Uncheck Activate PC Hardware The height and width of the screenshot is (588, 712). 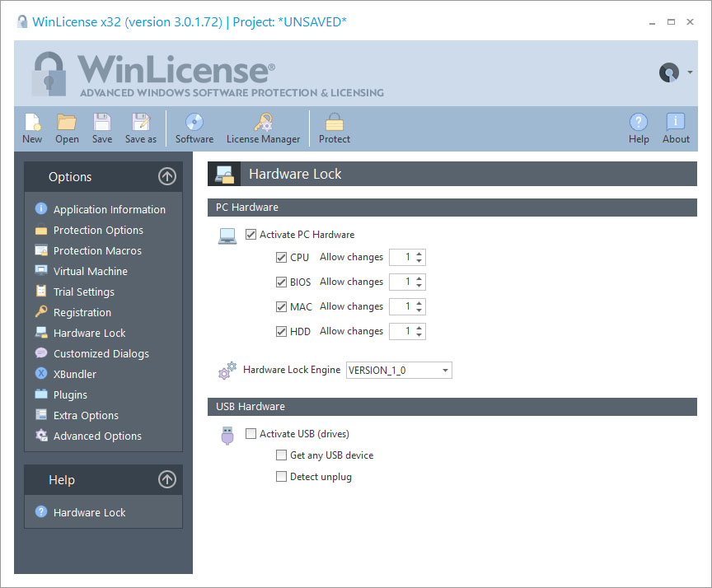coord(251,234)
